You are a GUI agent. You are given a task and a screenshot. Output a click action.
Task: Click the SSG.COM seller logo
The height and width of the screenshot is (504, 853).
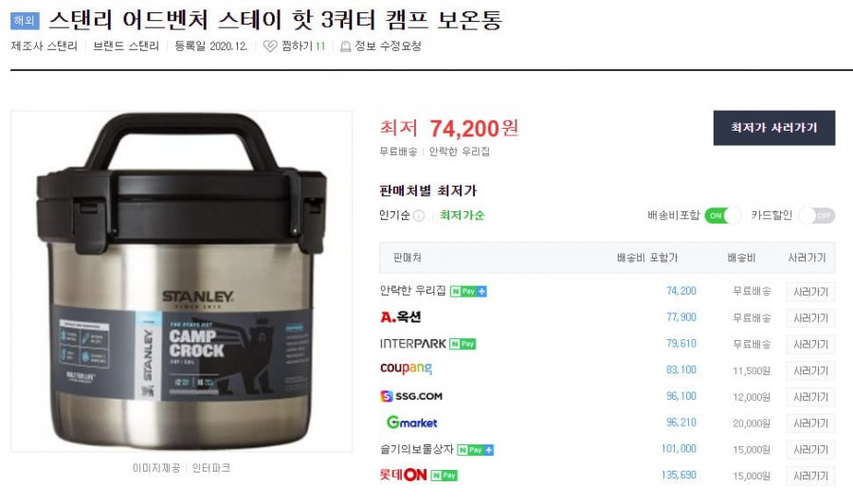point(411,396)
